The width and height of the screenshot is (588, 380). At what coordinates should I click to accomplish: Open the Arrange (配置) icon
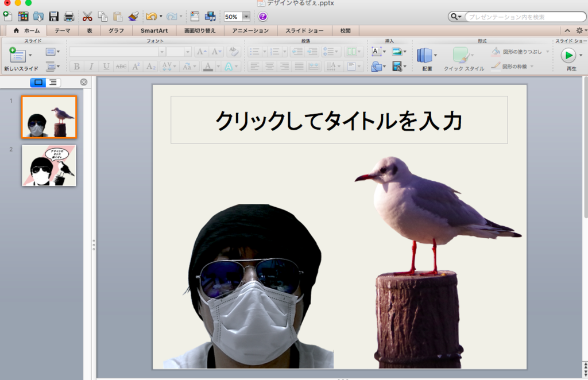click(424, 56)
